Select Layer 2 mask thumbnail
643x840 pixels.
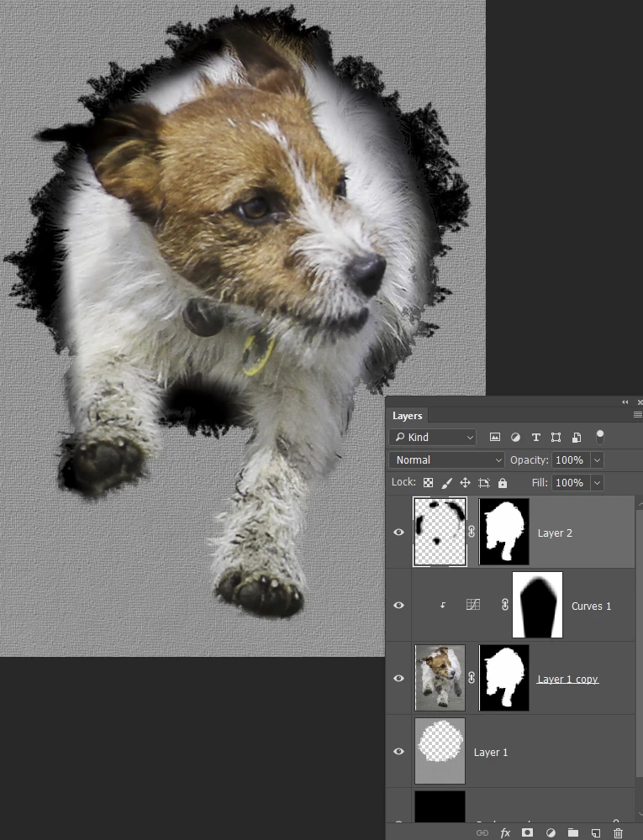click(503, 532)
